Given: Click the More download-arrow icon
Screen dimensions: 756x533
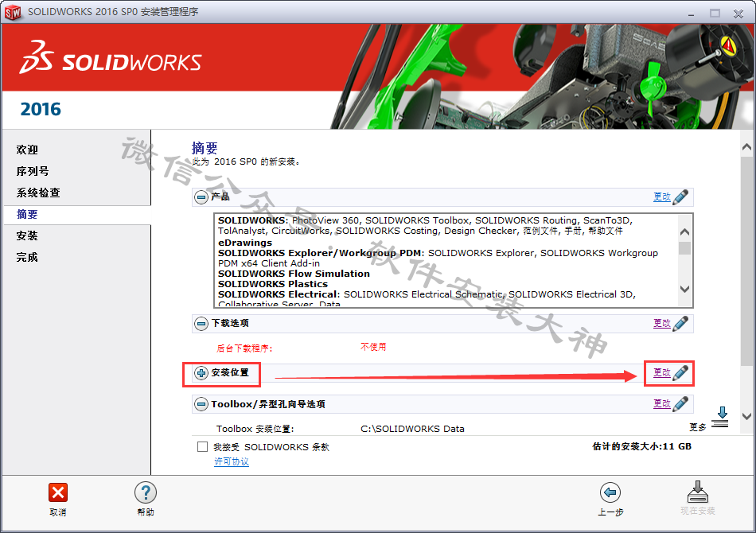Looking at the screenshot, I should (x=720, y=418).
